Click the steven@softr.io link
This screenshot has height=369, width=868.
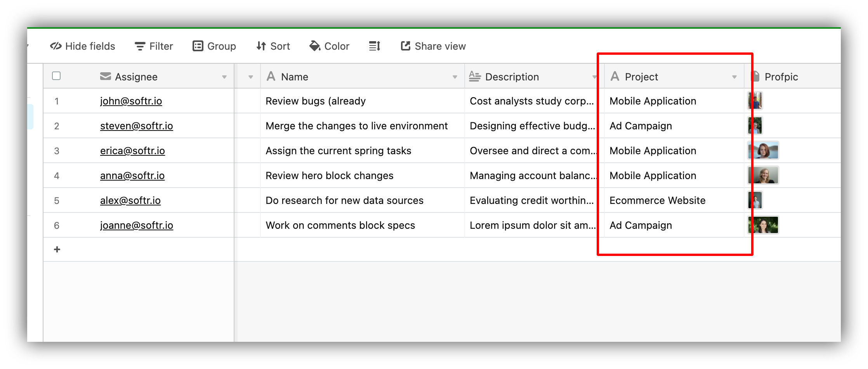(x=136, y=125)
